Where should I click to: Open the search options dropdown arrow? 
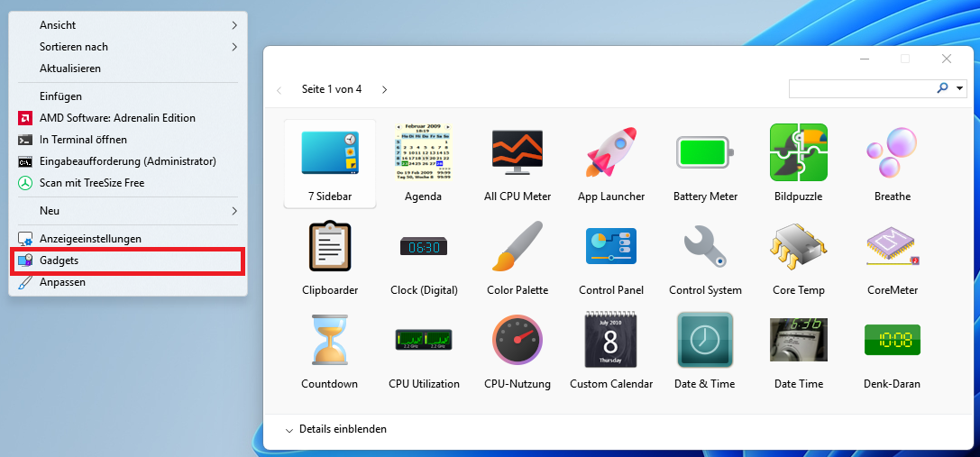[x=960, y=88]
